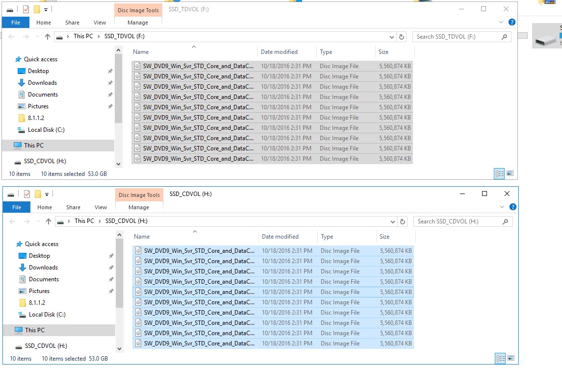Switch the F: window to Details view
The width and height of the screenshot is (562, 392).
point(499,173)
